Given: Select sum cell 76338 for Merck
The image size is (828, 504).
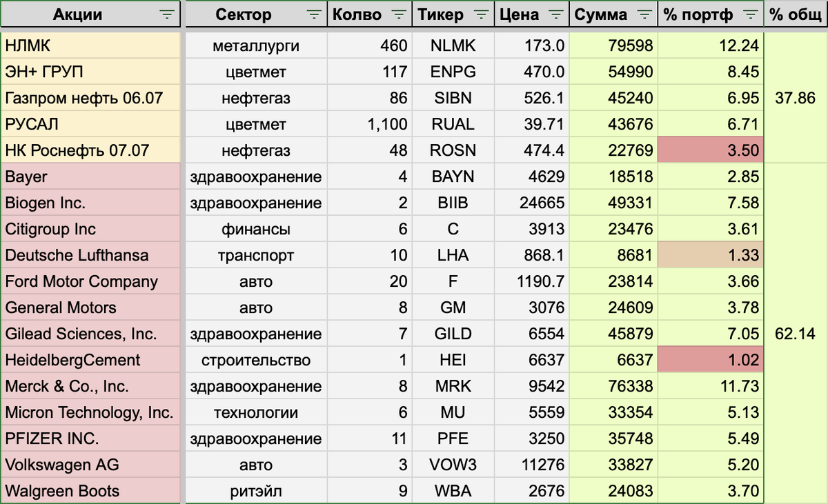Looking at the screenshot, I should 613,387.
